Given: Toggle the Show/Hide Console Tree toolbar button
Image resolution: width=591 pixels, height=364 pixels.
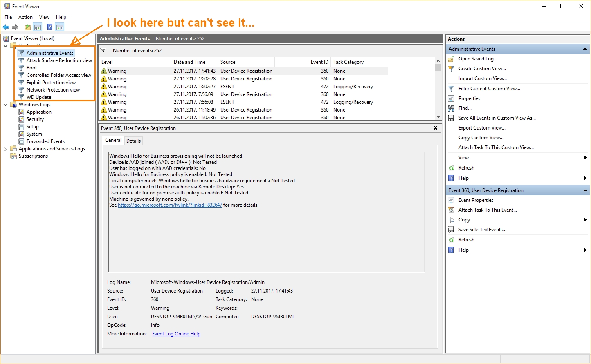Looking at the screenshot, I should pyautogui.click(x=38, y=27).
